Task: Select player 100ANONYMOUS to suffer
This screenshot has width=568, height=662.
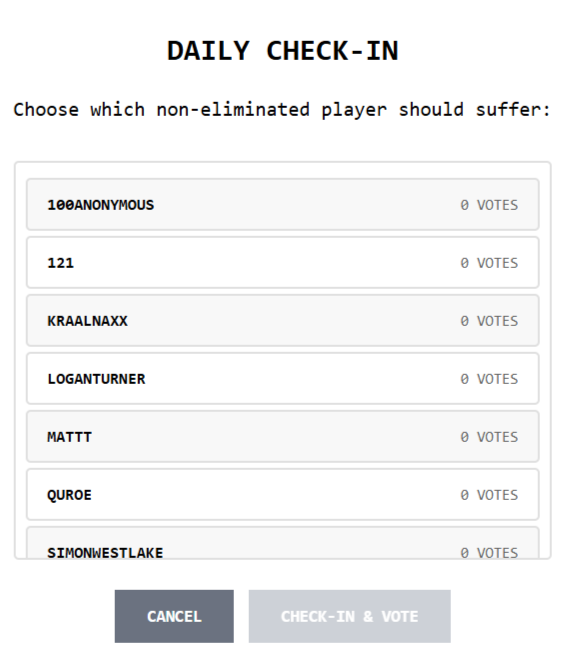Action: [x=283, y=204]
